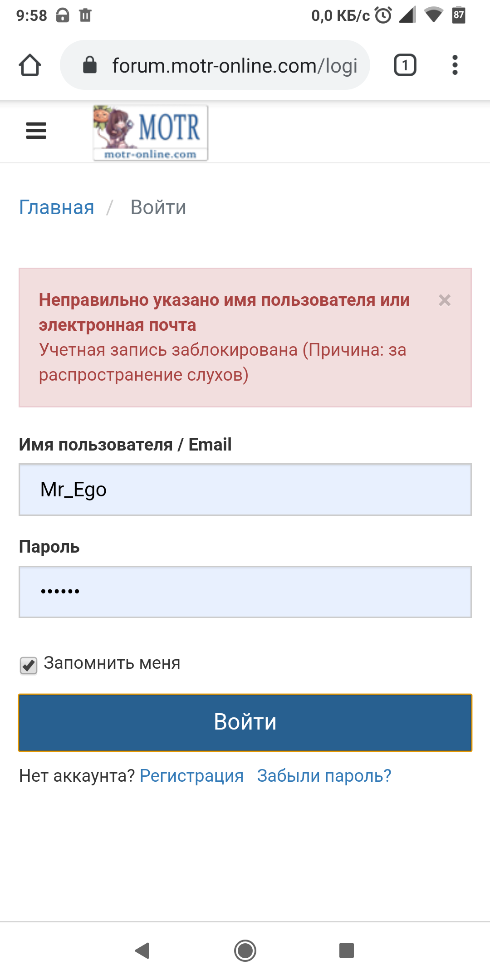Tap the browser home icon
The width and height of the screenshot is (490, 980).
[x=30, y=65]
